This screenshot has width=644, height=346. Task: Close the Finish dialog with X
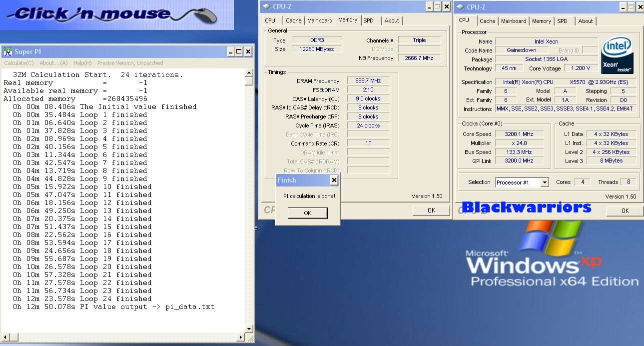[x=334, y=180]
